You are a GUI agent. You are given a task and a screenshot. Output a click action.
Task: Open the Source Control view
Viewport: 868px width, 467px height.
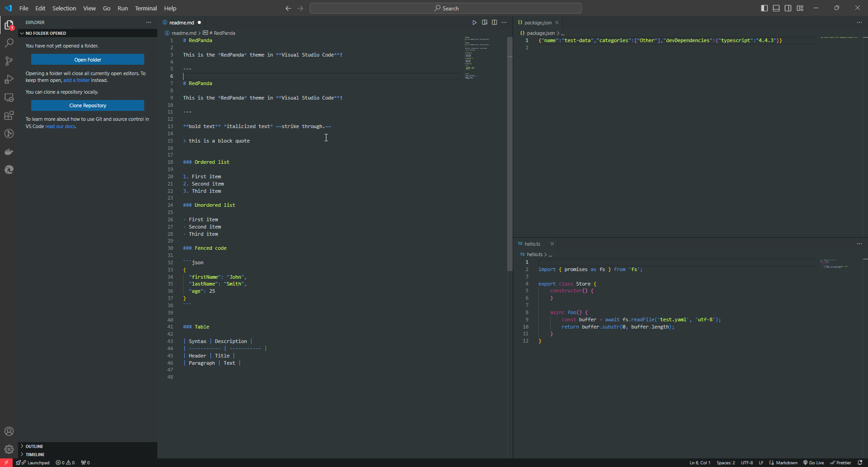[x=9, y=61]
